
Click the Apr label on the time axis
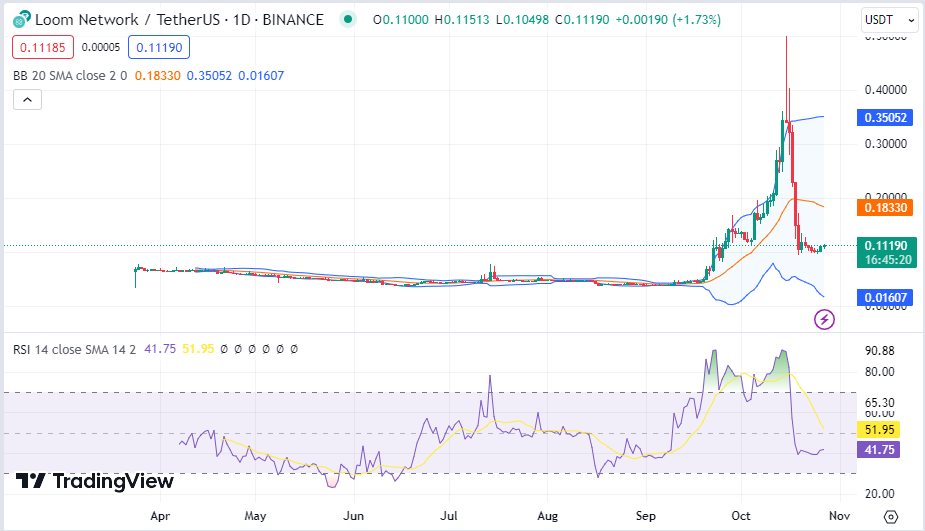[160, 516]
